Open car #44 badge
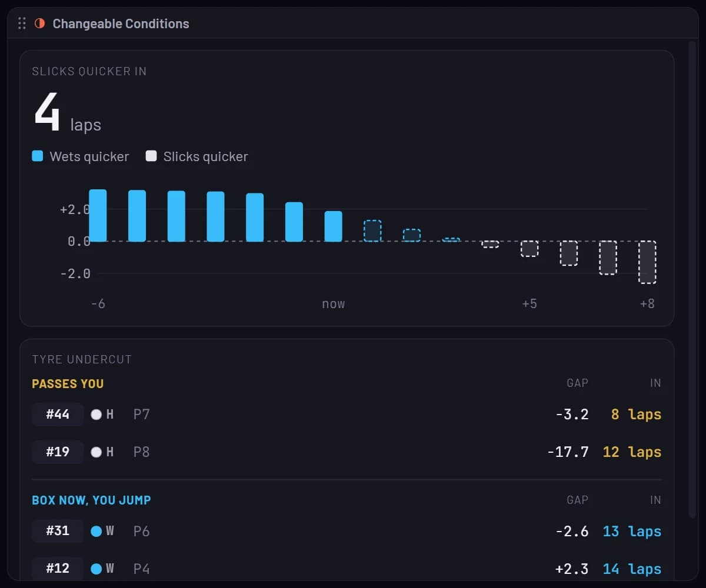 pyautogui.click(x=58, y=415)
